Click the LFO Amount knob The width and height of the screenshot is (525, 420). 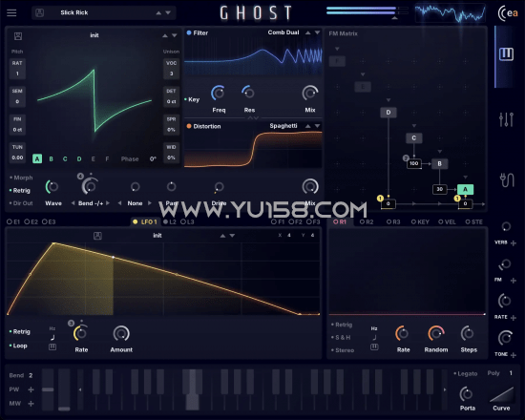click(x=121, y=333)
